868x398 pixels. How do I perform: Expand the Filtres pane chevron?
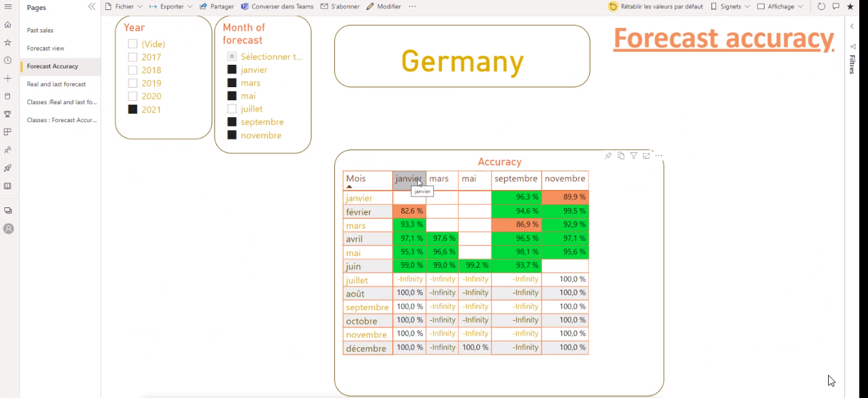(852, 26)
